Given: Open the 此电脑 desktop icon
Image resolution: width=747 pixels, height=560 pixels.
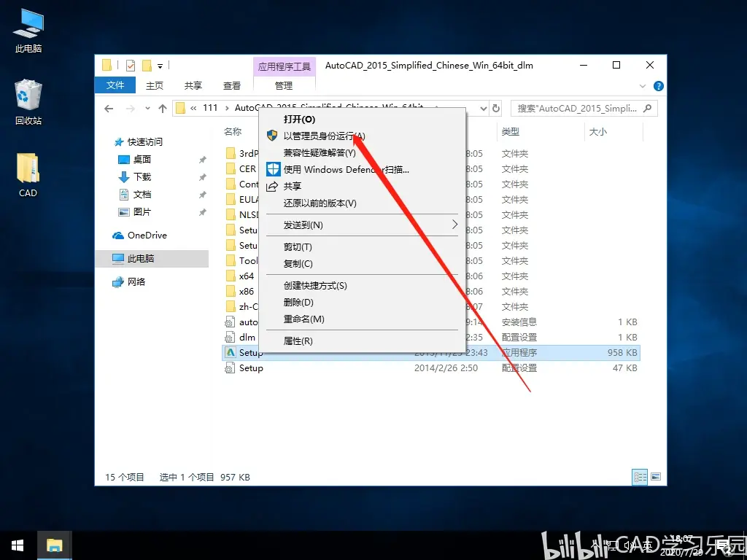Looking at the screenshot, I should (x=28, y=31).
